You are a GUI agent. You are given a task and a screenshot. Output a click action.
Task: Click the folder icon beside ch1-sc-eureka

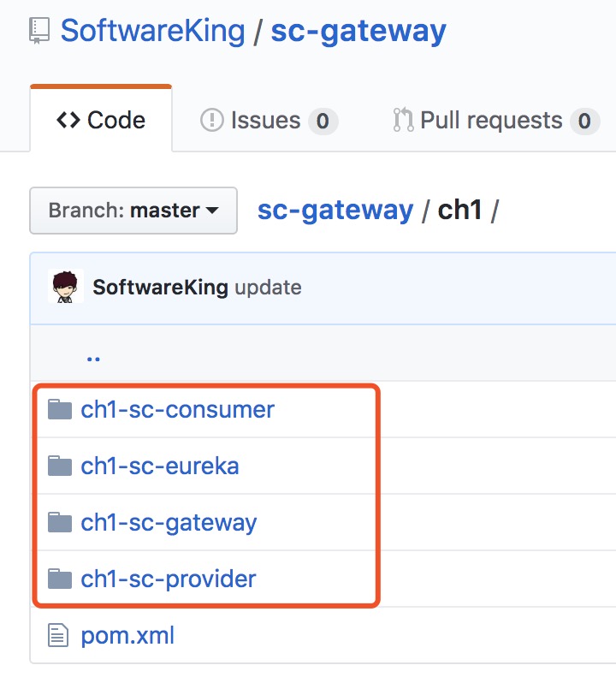59,466
